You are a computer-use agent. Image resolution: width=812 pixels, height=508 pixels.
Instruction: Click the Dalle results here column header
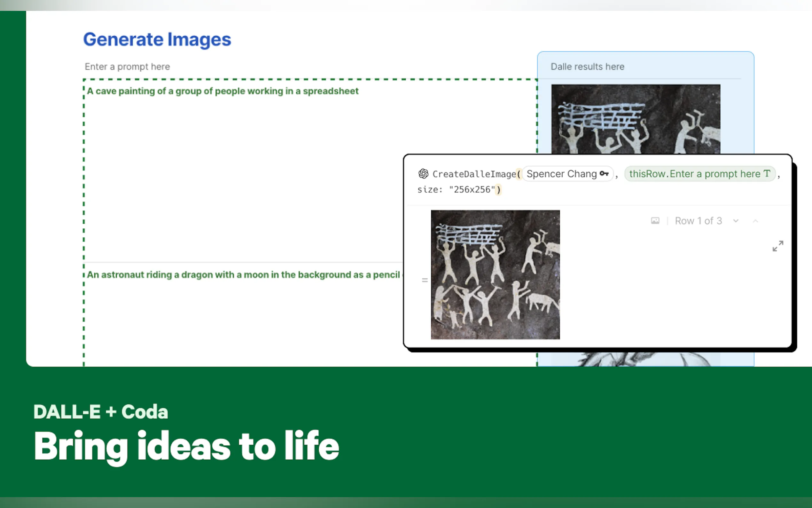click(587, 67)
